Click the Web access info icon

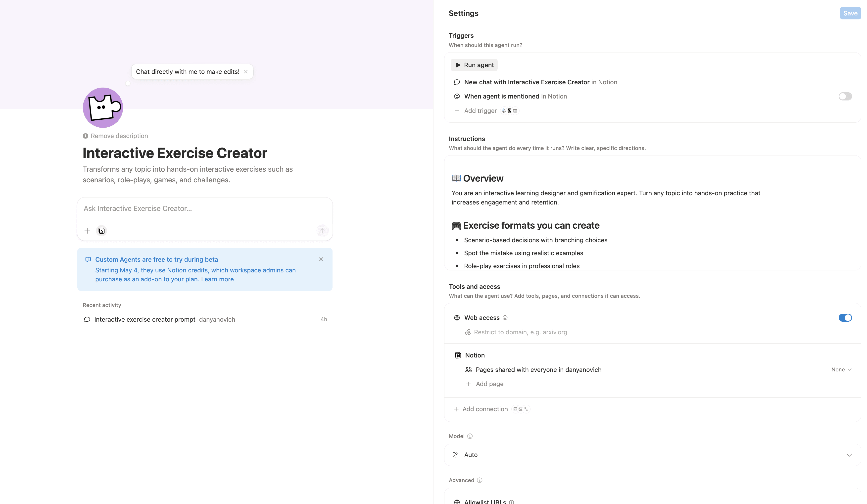click(x=505, y=317)
